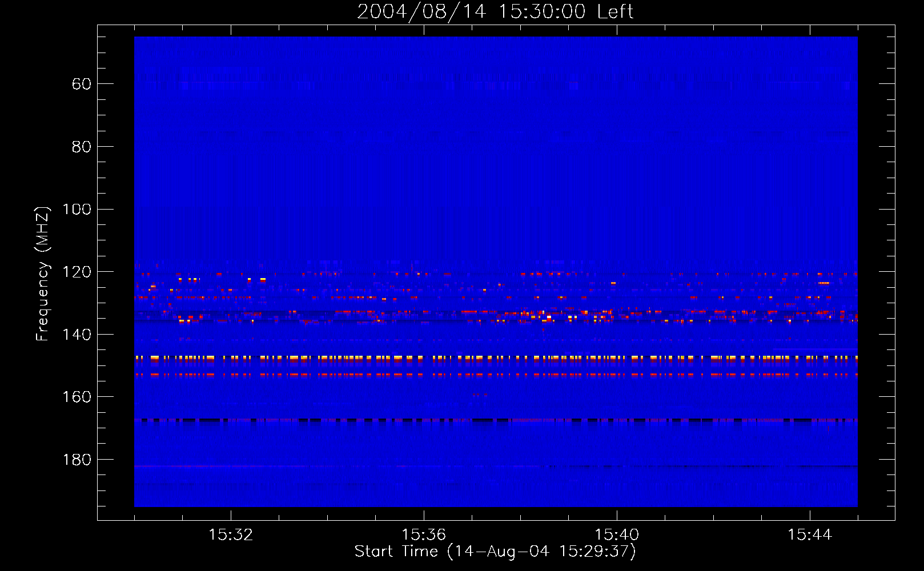Click the 160 frequency tick label
This screenshot has width=924, height=571.
[x=77, y=397]
